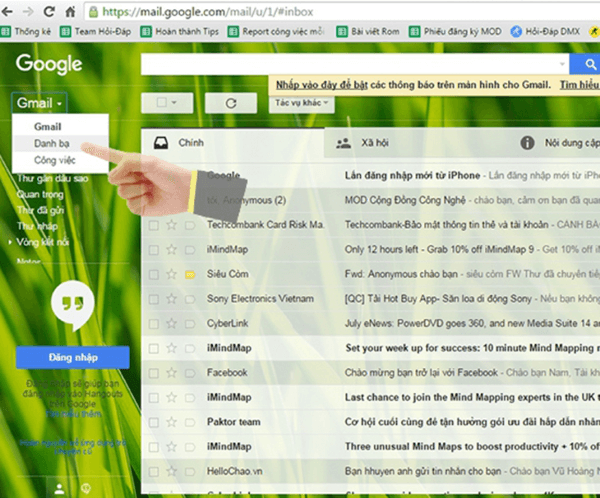
Task: Choose 'Công việc' from the Gmail menu
Action: pos(55,160)
